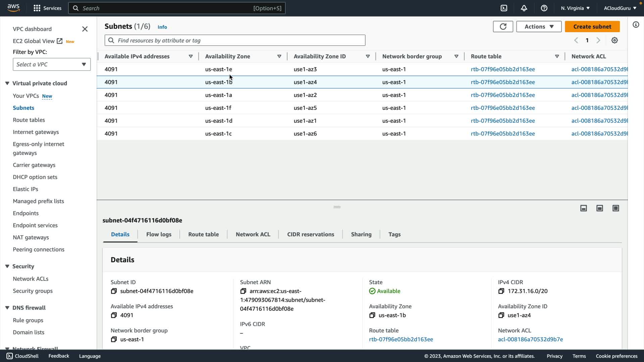This screenshot has width=644, height=362.
Task: Open the notifications bell
Action: coord(524,8)
